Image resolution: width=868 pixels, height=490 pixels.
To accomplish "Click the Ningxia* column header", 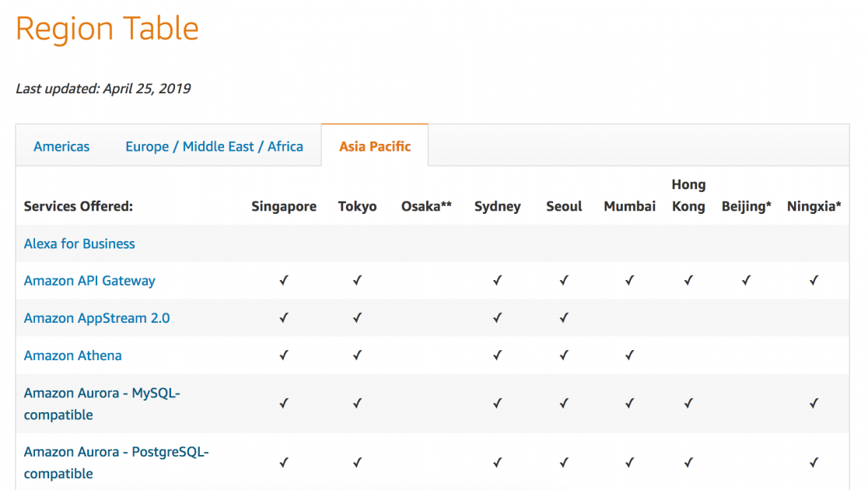I will coord(814,206).
